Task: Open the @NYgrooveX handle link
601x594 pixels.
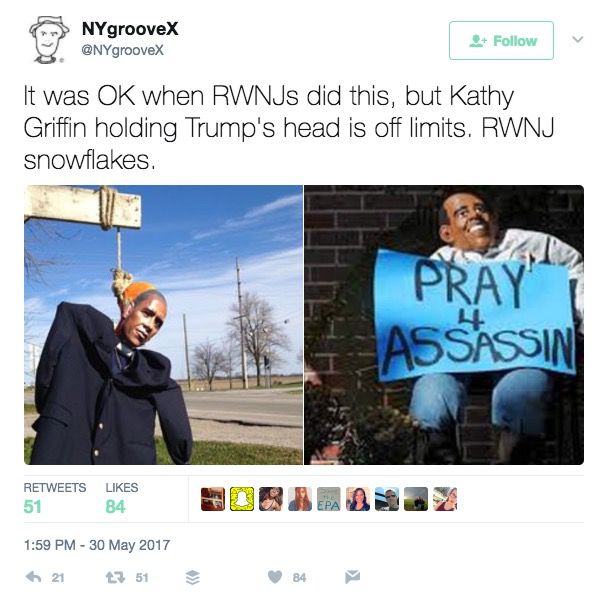Action: pyautogui.click(x=123, y=50)
